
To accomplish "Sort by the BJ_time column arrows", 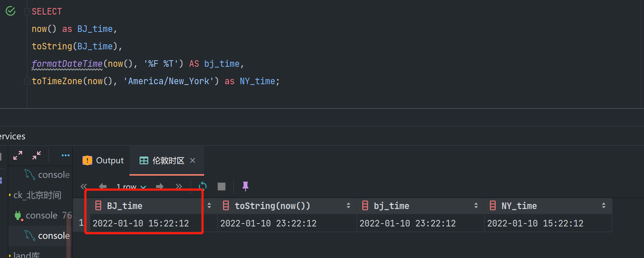I will coord(209,206).
